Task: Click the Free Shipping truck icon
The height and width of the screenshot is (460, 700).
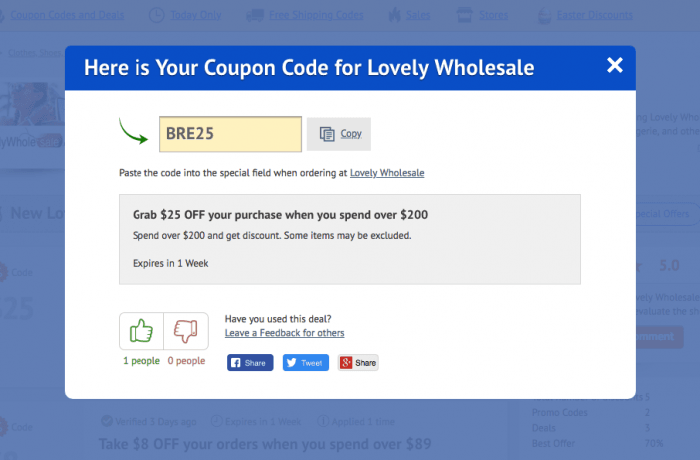Action: pos(254,15)
